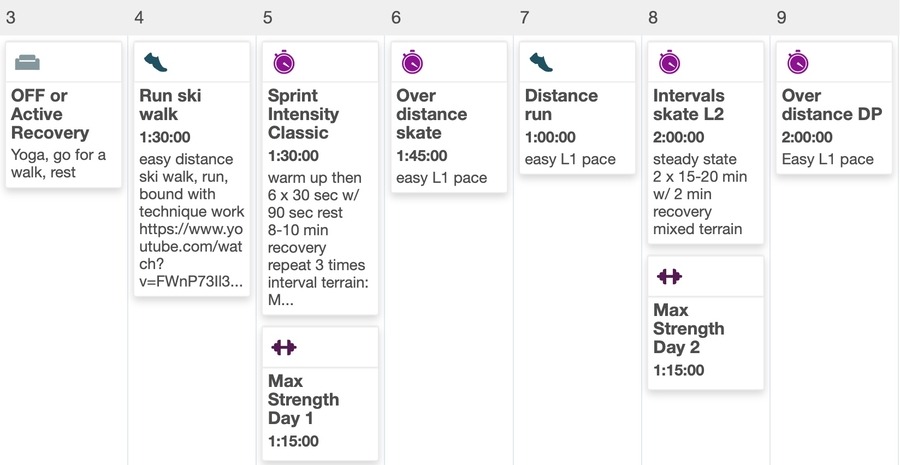
Task: Open Max Strength Day 1 title
Action: [303, 399]
